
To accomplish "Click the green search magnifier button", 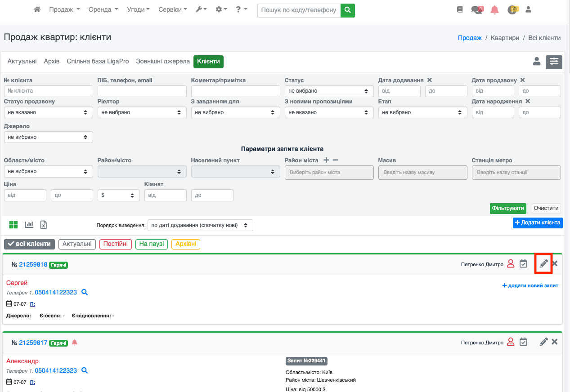I will pos(347,10).
